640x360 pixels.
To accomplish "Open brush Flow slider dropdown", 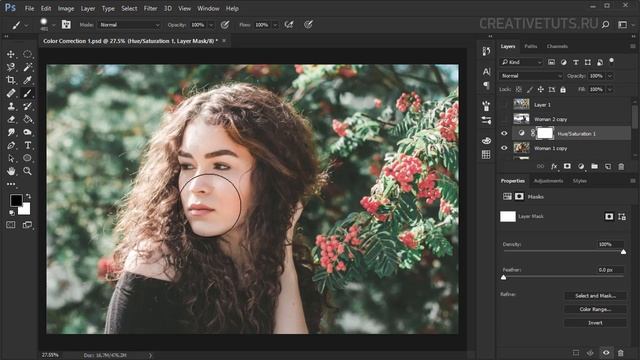I will tap(275, 25).
